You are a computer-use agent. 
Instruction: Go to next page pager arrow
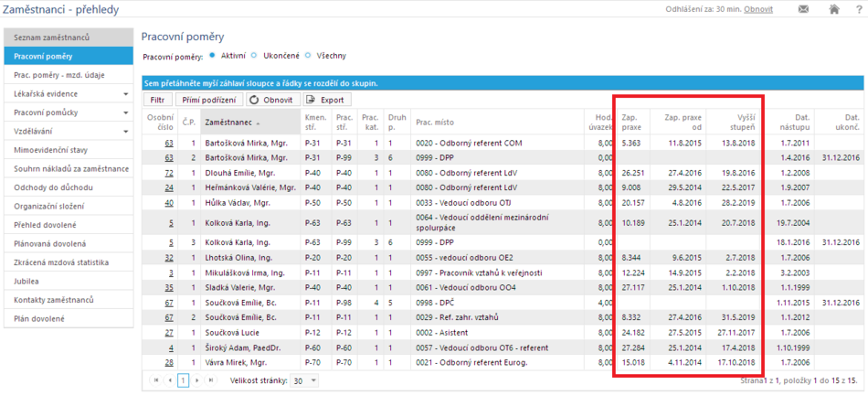point(196,380)
